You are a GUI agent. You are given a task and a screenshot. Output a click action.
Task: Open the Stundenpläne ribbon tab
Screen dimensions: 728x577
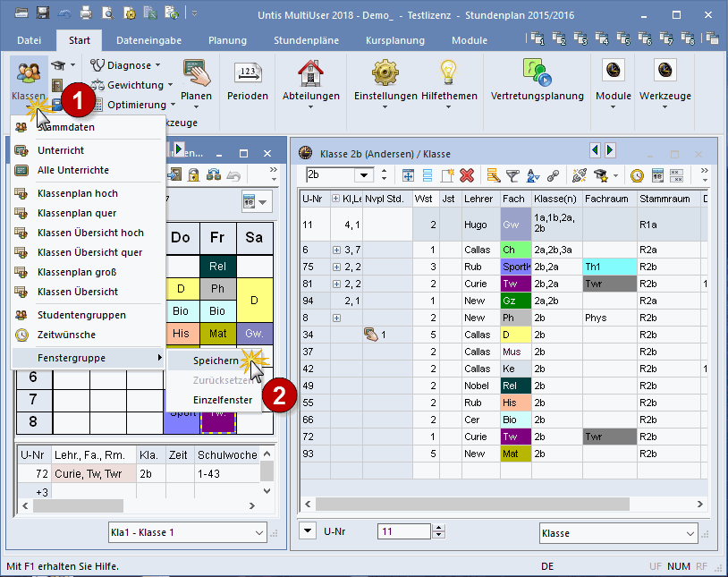click(306, 40)
